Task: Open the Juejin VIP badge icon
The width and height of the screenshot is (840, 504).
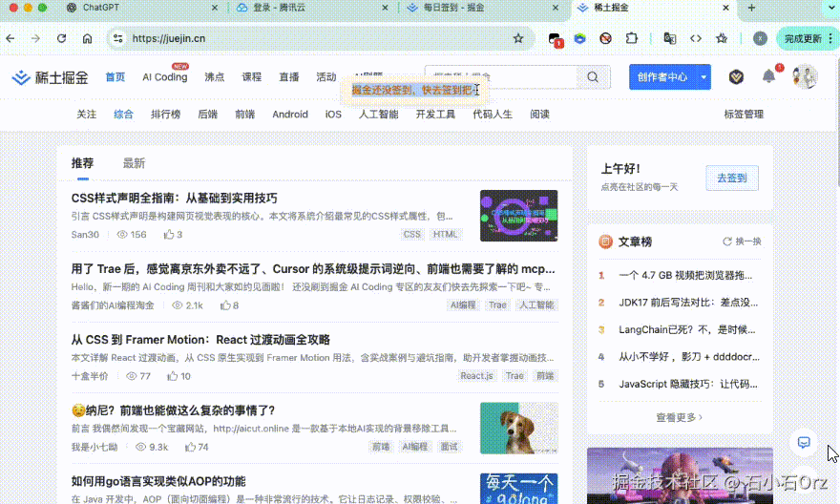Action: pos(736,77)
